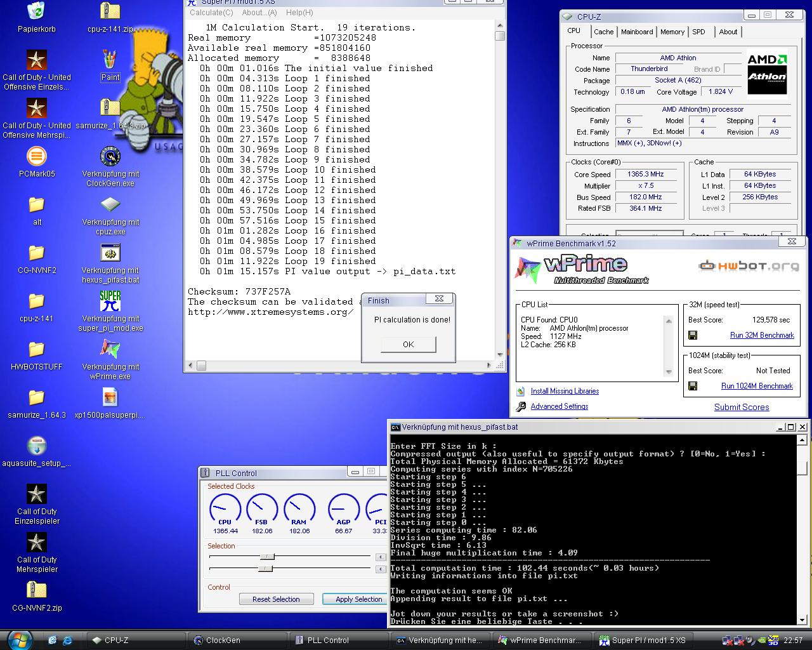
Task: Open the alt folder on desktop
Action: 37,210
